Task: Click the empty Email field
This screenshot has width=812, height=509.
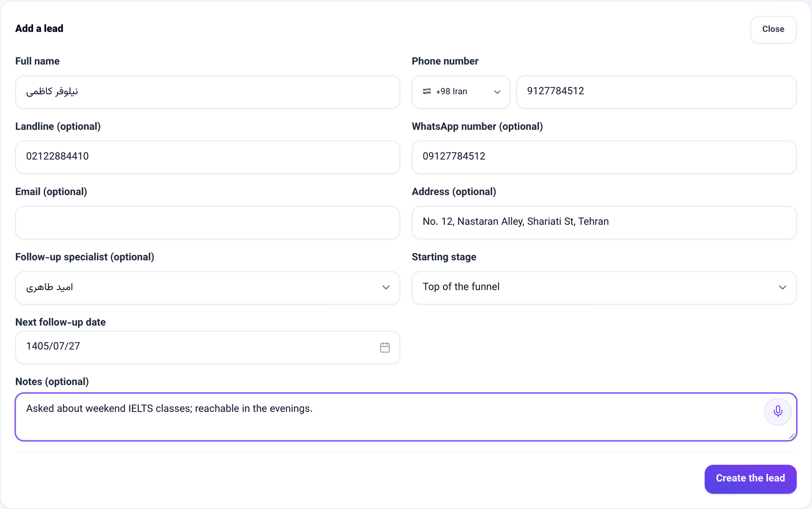Action: pyautogui.click(x=208, y=222)
